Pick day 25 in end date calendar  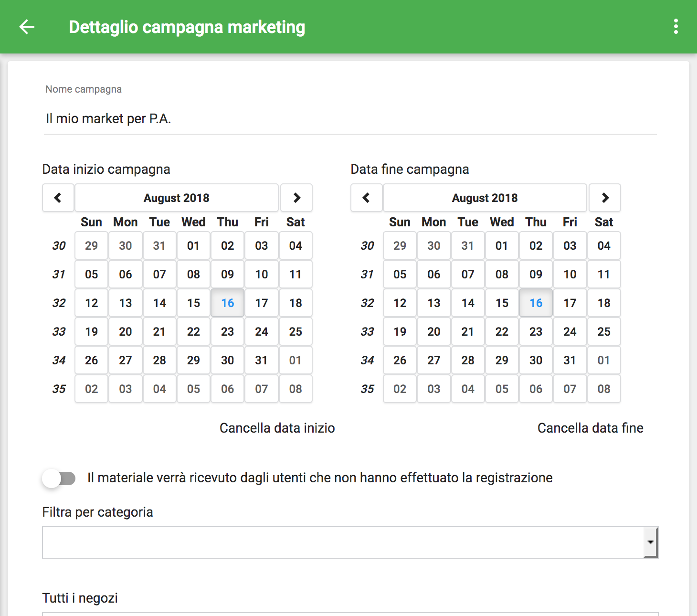pyautogui.click(x=604, y=331)
